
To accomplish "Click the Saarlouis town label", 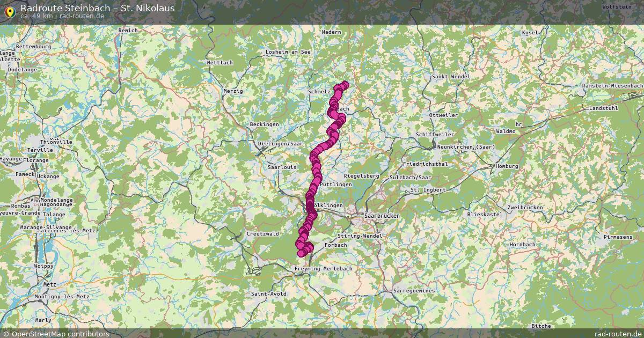I will (282, 167).
